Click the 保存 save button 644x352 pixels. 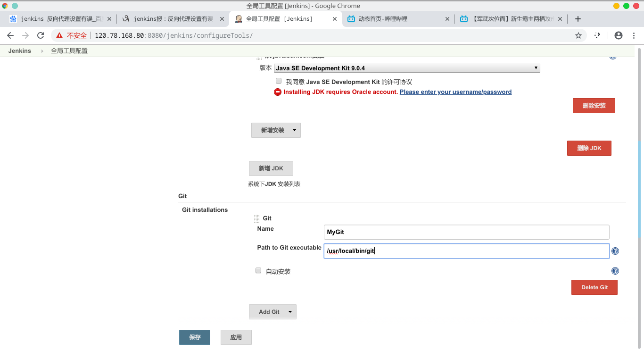(x=194, y=337)
